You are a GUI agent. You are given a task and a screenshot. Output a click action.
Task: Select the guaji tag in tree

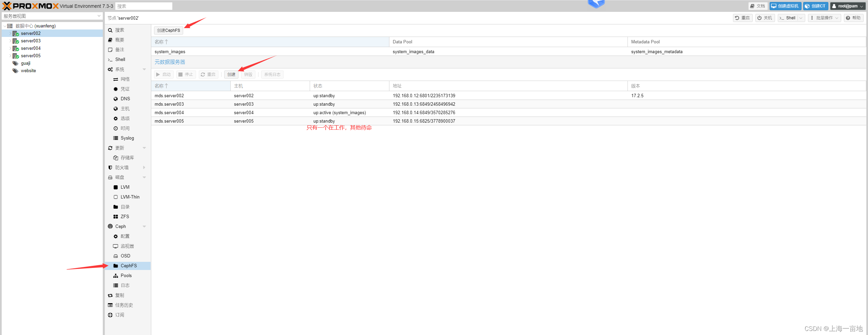pos(25,63)
